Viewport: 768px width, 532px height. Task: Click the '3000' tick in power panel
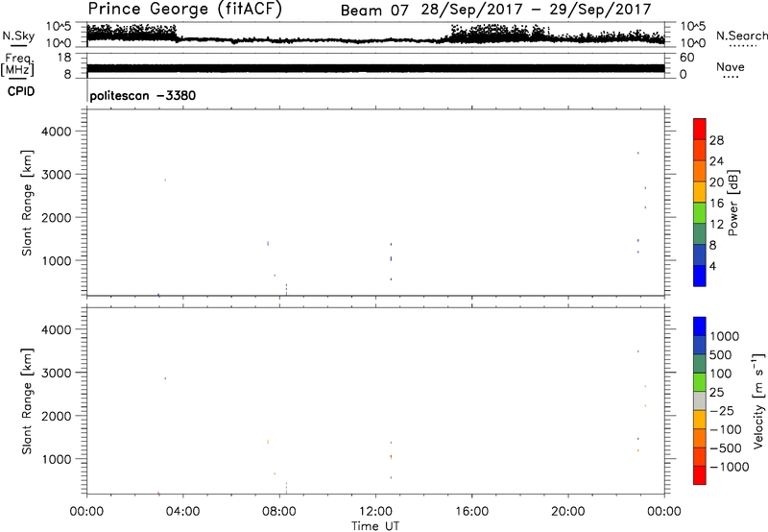57,175
